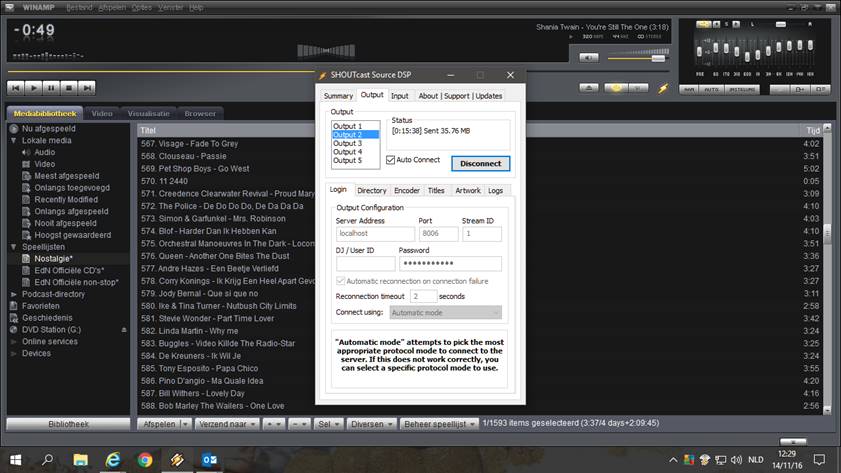841x473 pixels.
Task: Expand the Lokale media tree node
Action: (x=13, y=140)
